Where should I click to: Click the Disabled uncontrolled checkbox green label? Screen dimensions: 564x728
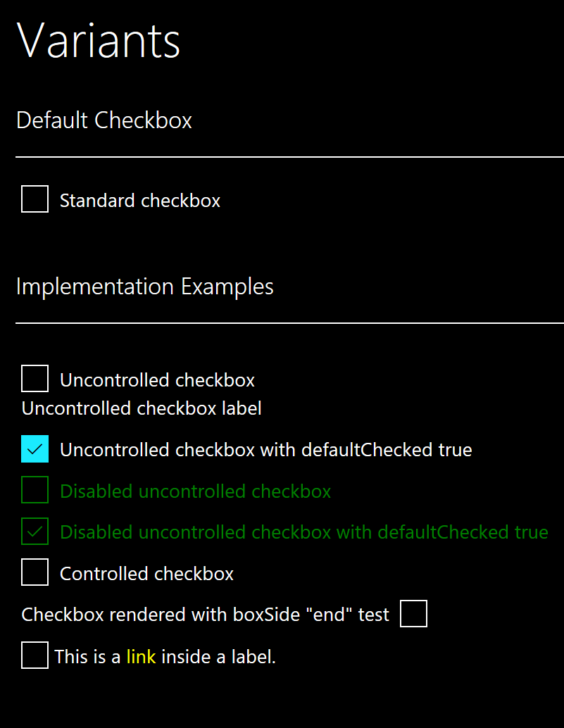coord(194,491)
